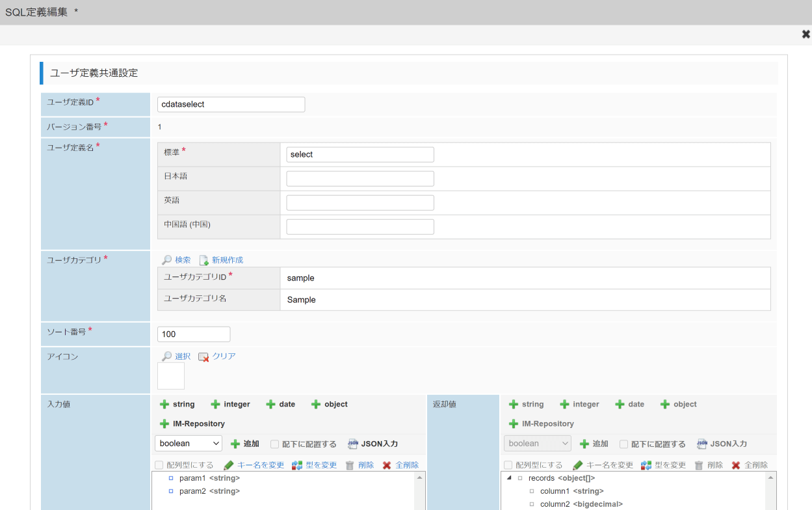Click 全削除 in 入力値 panel
This screenshot has width=812, height=510.
pyautogui.click(x=400, y=465)
